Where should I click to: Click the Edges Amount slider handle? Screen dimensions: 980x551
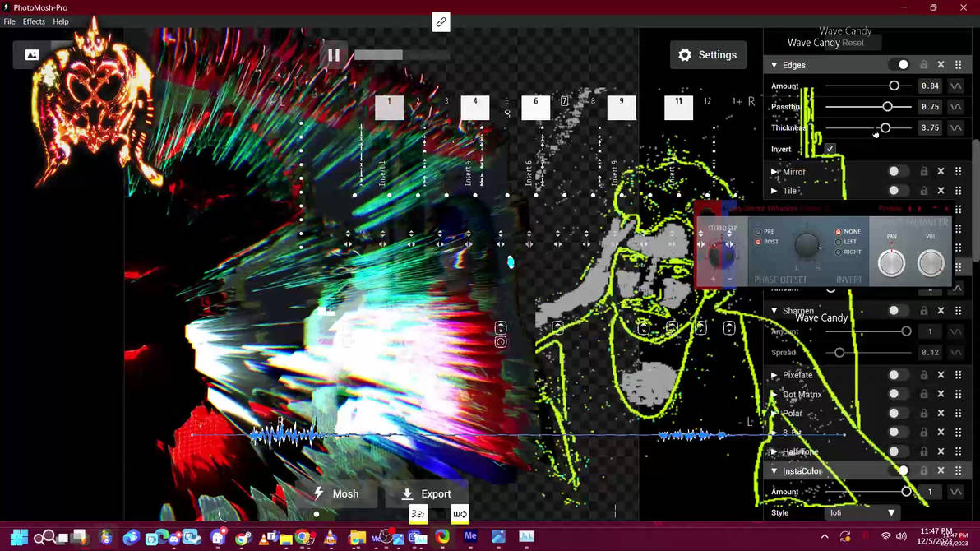pos(894,86)
